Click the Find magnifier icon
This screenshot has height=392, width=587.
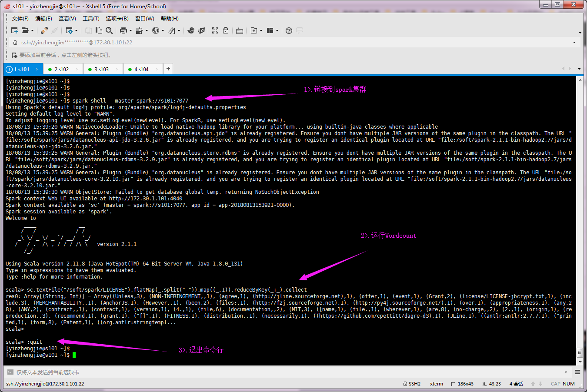[x=109, y=30]
